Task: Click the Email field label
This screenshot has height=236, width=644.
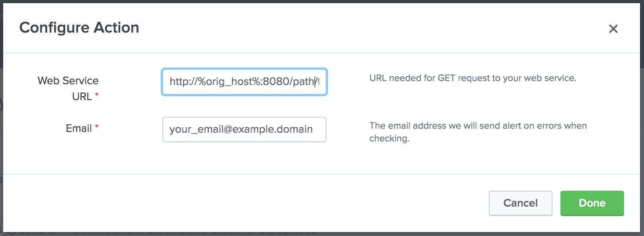Action: pos(79,128)
